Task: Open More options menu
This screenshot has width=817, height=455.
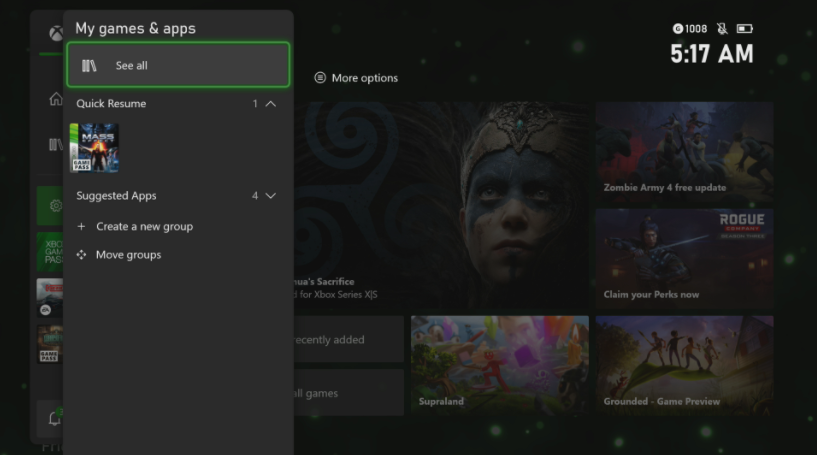Action: (356, 78)
